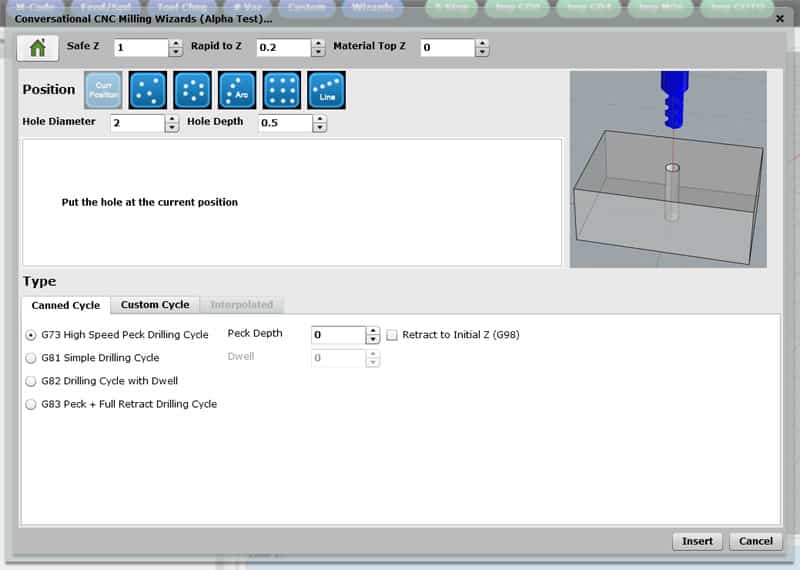Enable Retract to Initial Z (G98) checkbox

pyautogui.click(x=393, y=335)
